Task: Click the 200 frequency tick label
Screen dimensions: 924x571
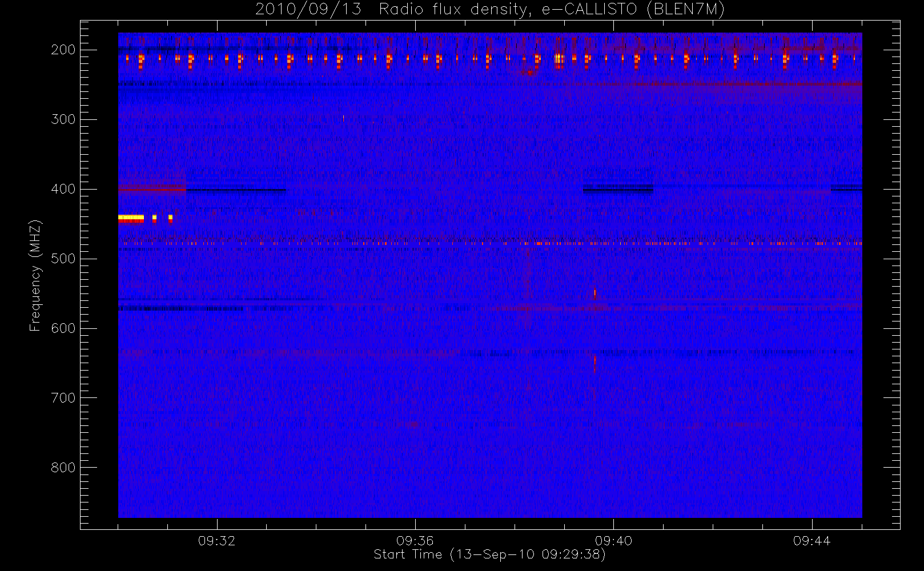Action: click(x=63, y=50)
